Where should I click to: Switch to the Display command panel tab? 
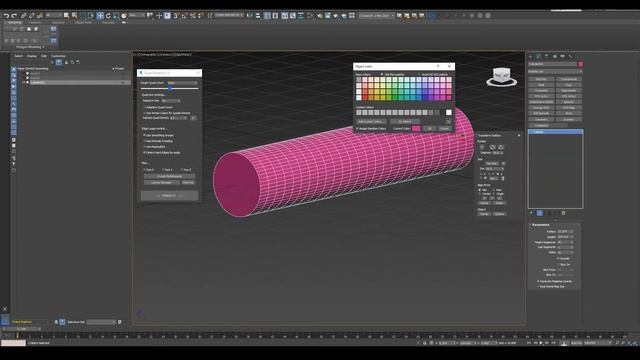pyautogui.click(x=562, y=56)
